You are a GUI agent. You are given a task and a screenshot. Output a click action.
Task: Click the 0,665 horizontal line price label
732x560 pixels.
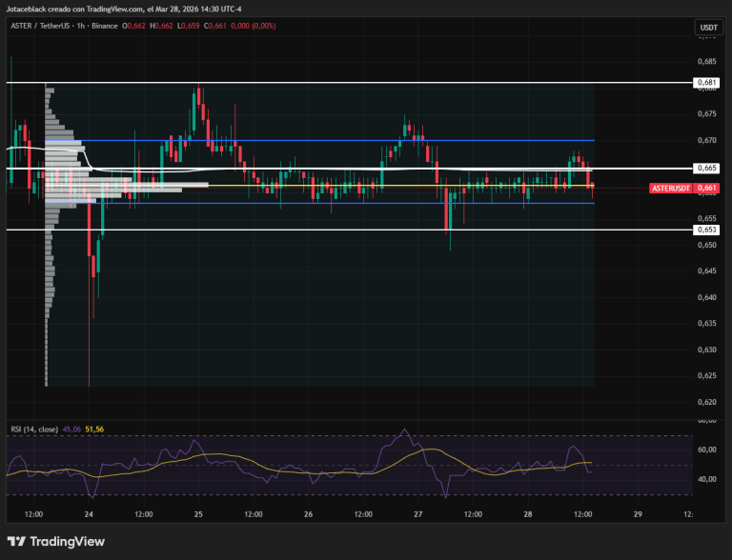[706, 168]
